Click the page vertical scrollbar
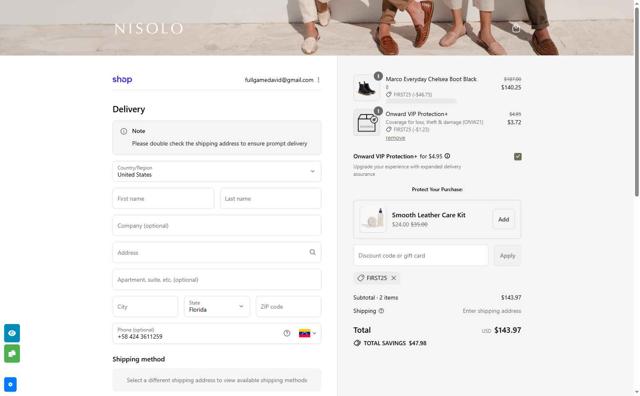640x396 pixels. click(637, 102)
